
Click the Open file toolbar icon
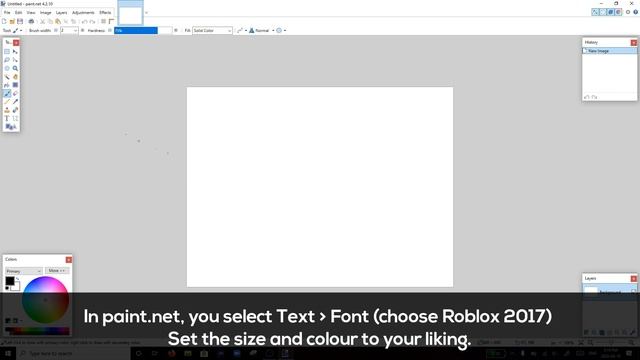click(12, 21)
